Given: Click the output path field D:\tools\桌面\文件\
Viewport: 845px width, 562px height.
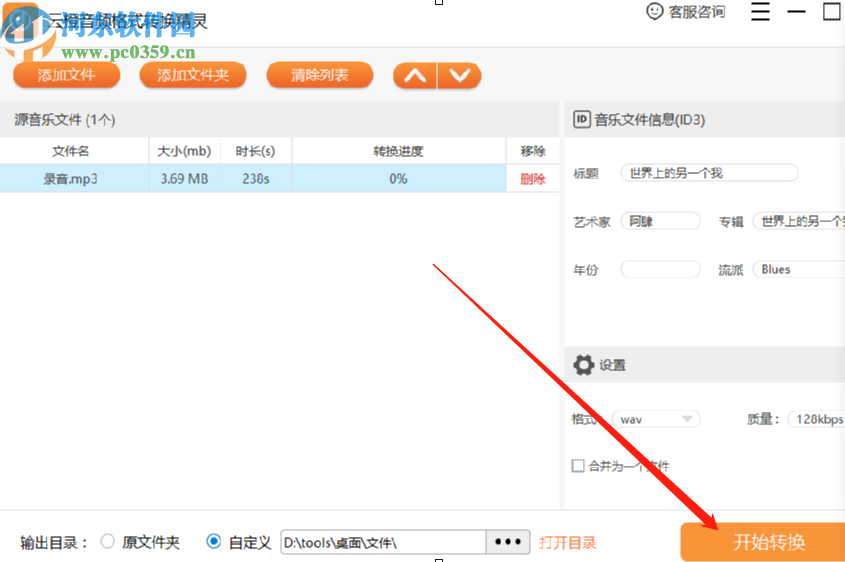Looking at the screenshot, I should 383,542.
